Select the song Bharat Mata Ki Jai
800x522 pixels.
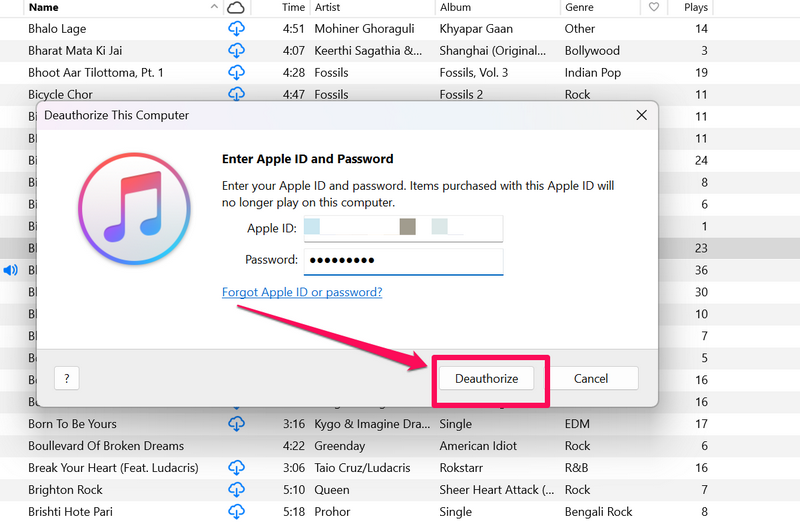click(75, 51)
